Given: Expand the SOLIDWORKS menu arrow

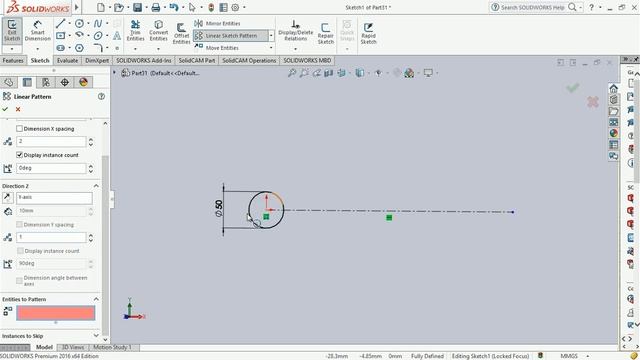Looking at the screenshot, I should tap(77, 7).
